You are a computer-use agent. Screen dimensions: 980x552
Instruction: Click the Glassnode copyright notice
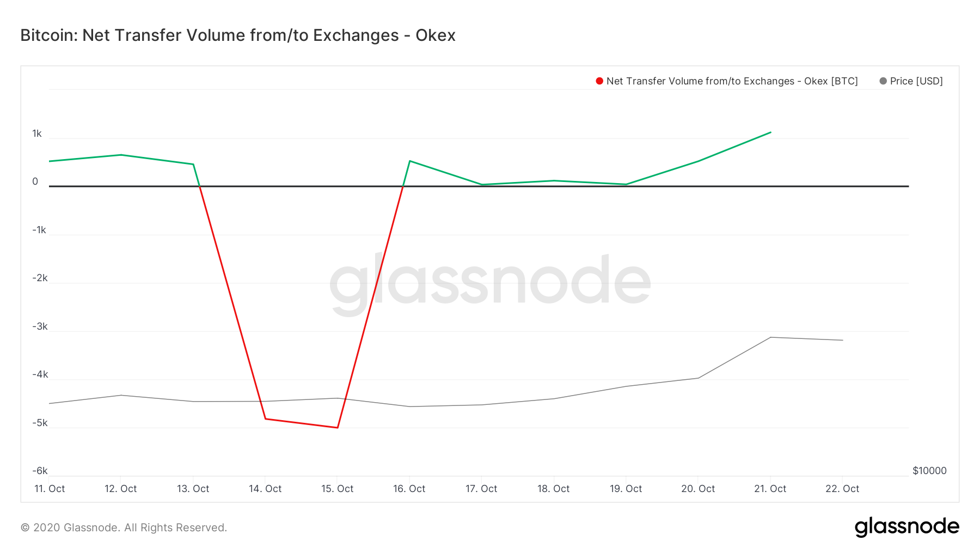[124, 527]
